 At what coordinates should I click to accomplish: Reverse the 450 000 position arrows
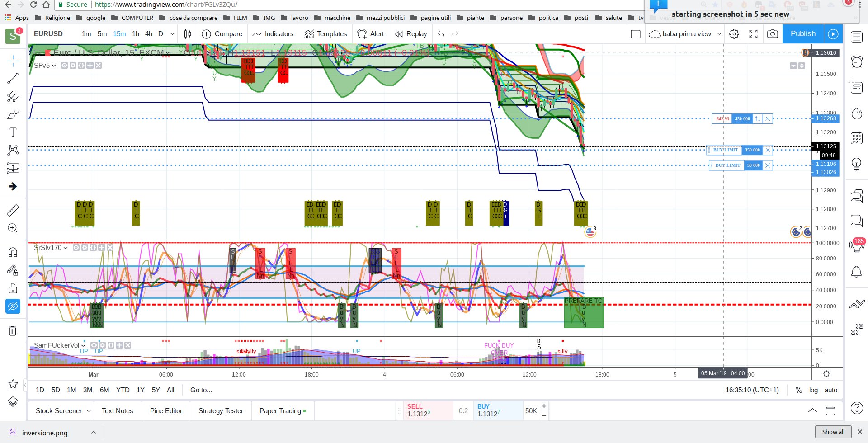pos(758,119)
